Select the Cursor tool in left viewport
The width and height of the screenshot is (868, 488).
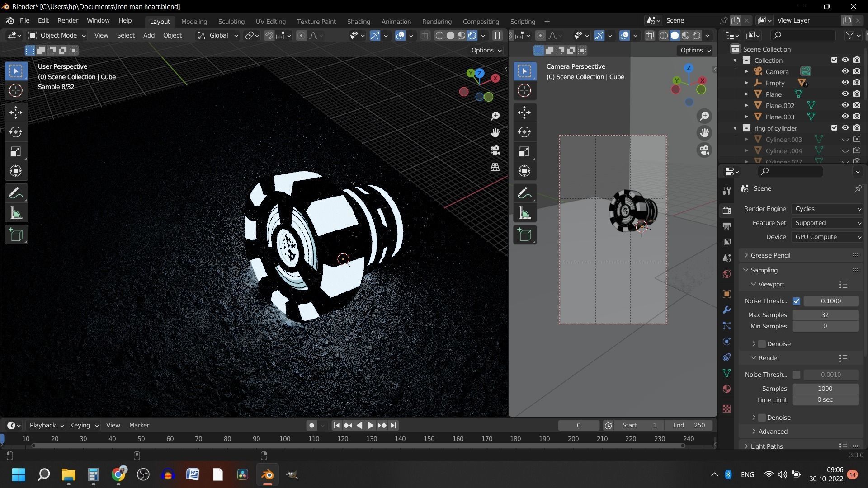pyautogui.click(x=16, y=90)
